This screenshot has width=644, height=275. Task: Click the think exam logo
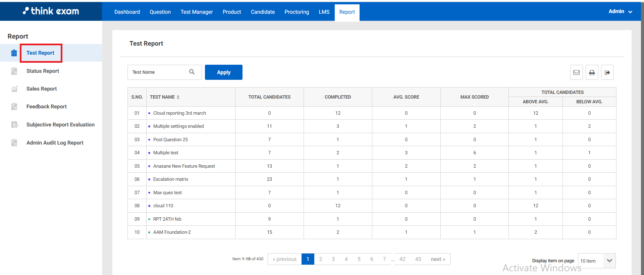(x=51, y=11)
